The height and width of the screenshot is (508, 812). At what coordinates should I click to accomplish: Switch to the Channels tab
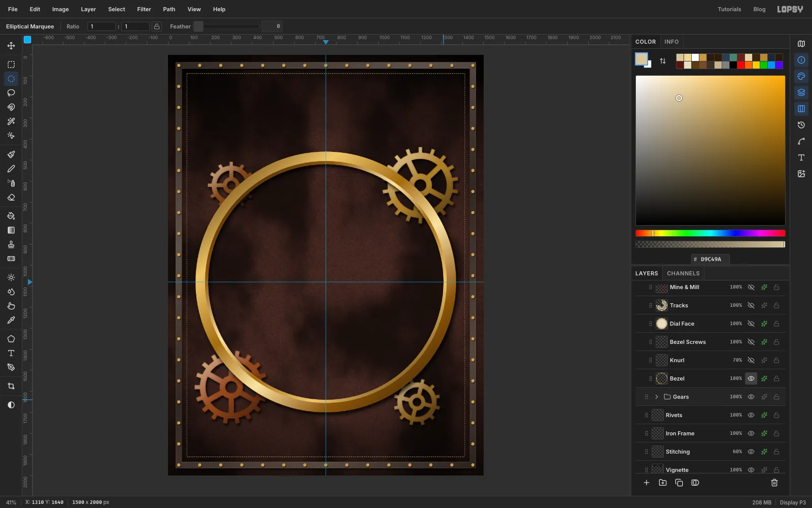click(x=683, y=273)
